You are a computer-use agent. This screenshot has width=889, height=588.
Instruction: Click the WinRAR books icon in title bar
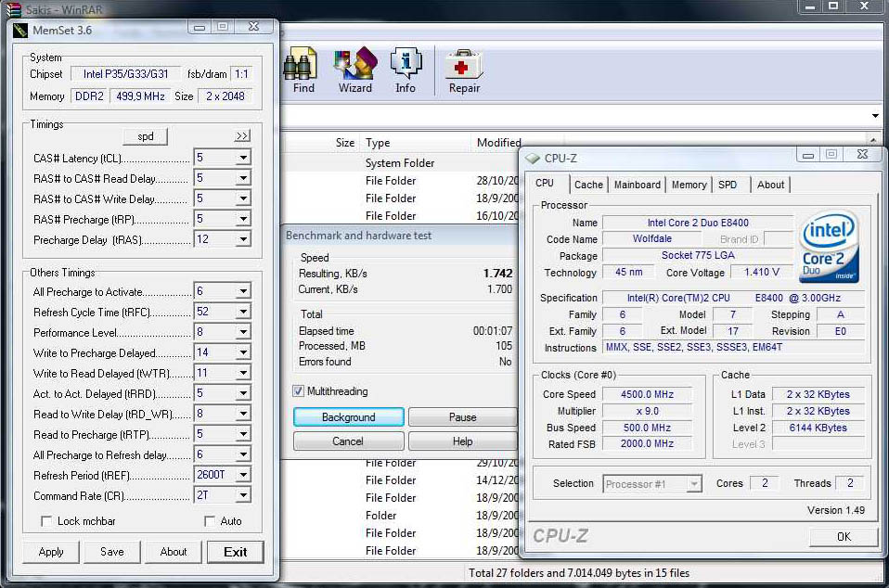tap(13, 9)
